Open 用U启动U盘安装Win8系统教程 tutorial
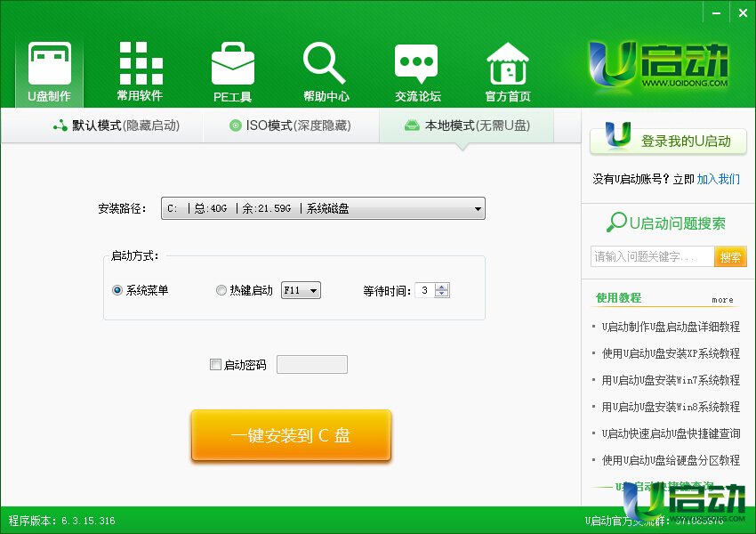The width and height of the screenshot is (756, 534). point(671,407)
